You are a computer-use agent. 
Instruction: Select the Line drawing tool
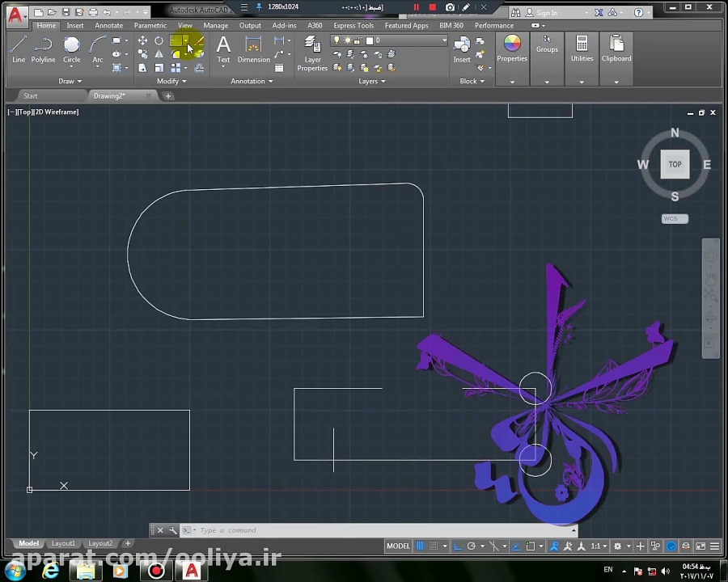tap(19, 48)
